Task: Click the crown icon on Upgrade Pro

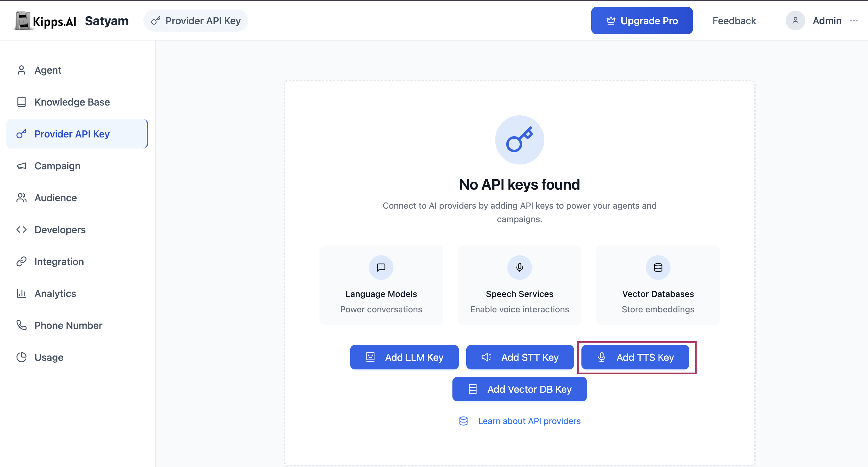Action: coord(611,21)
